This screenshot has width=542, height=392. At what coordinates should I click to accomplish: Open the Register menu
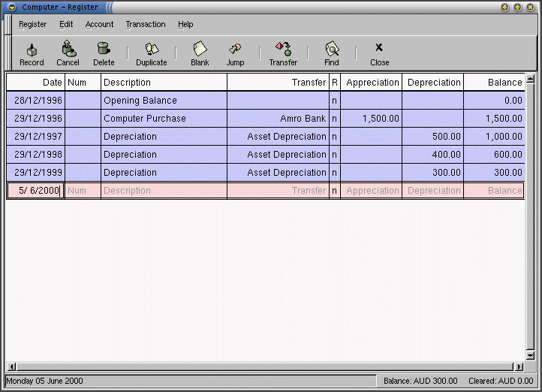click(32, 24)
